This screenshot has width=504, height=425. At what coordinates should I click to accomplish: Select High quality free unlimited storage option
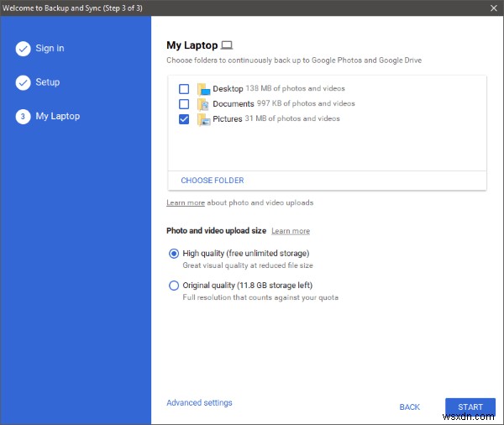pyautogui.click(x=174, y=254)
